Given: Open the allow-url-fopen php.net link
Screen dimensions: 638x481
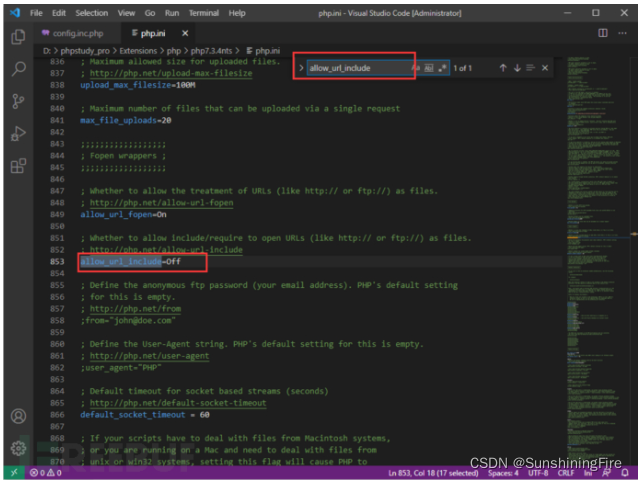Looking at the screenshot, I should [162, 203].
